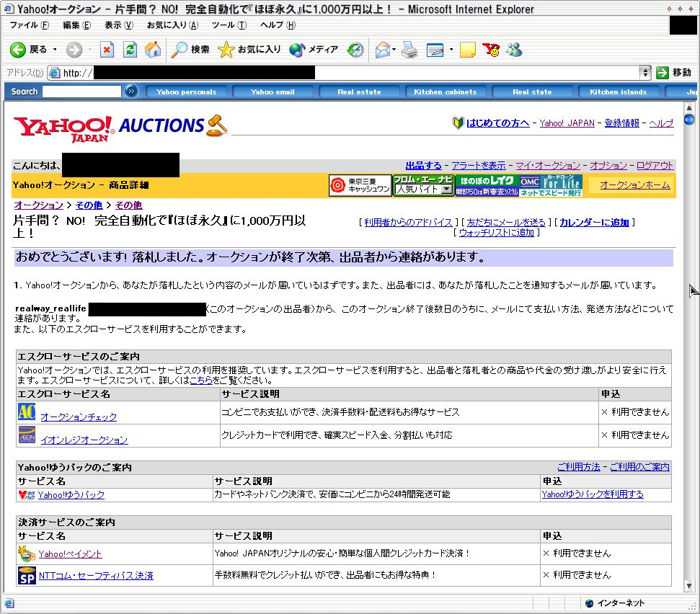The image size is (700, 614).
Task: Open History clock icon
Action: (x=355, y=50)
